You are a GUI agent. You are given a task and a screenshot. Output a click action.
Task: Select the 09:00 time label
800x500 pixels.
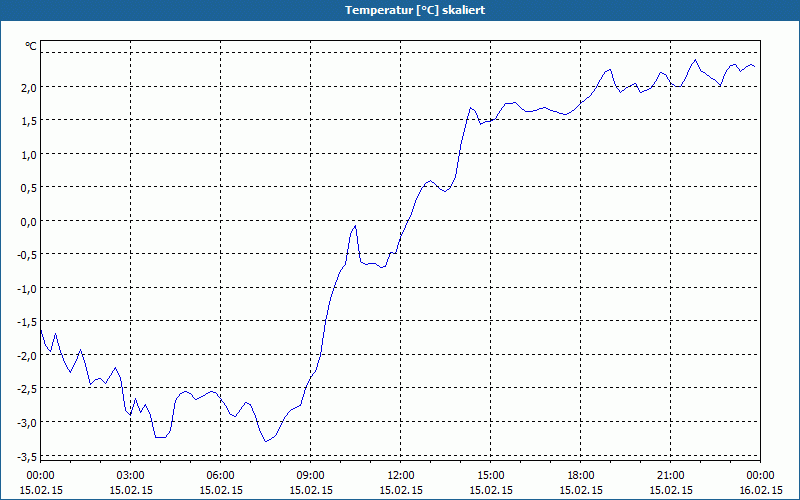point(311,476)
